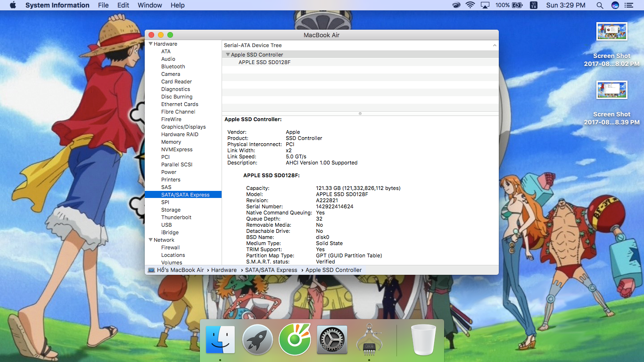Select Parallel SCSI in the sidebar

click(x=177, y=165)
